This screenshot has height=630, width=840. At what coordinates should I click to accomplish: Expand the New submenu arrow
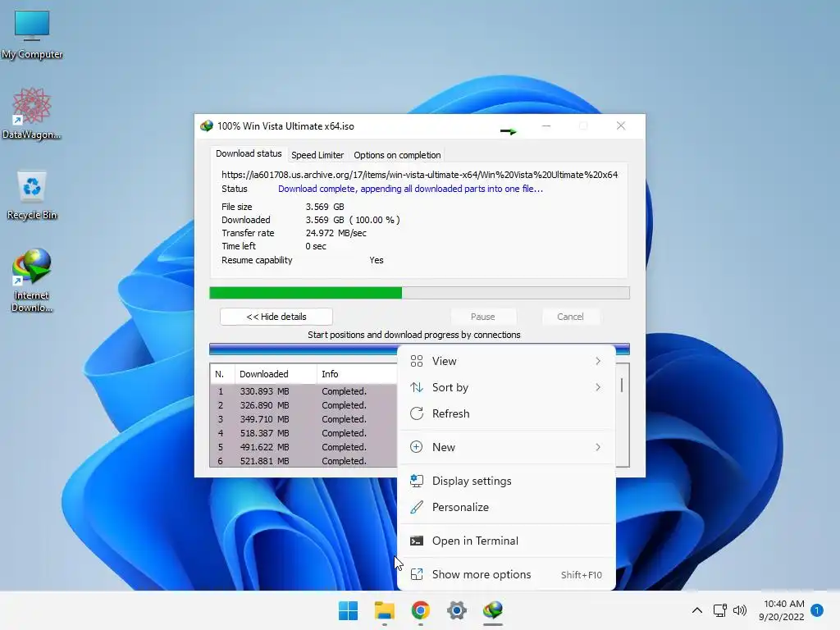(x=598, y=447)
